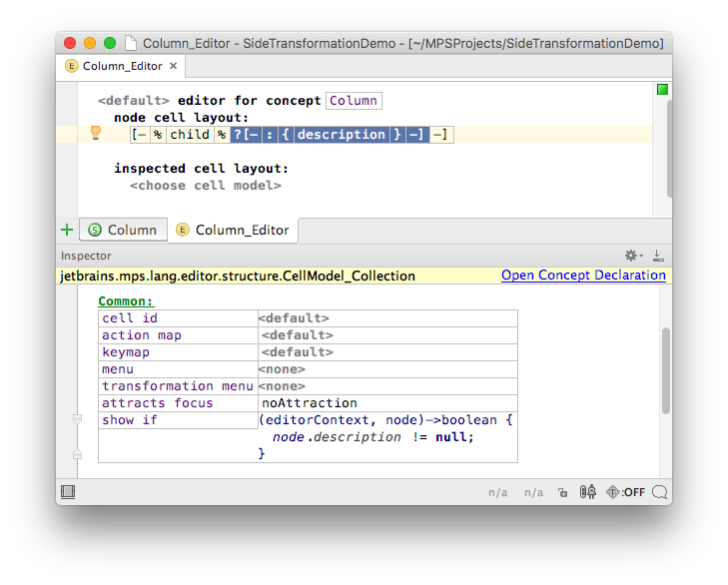This screenshot has height=585, width=728.
Task: Click the Common section header link
Action: coord(126,300)
